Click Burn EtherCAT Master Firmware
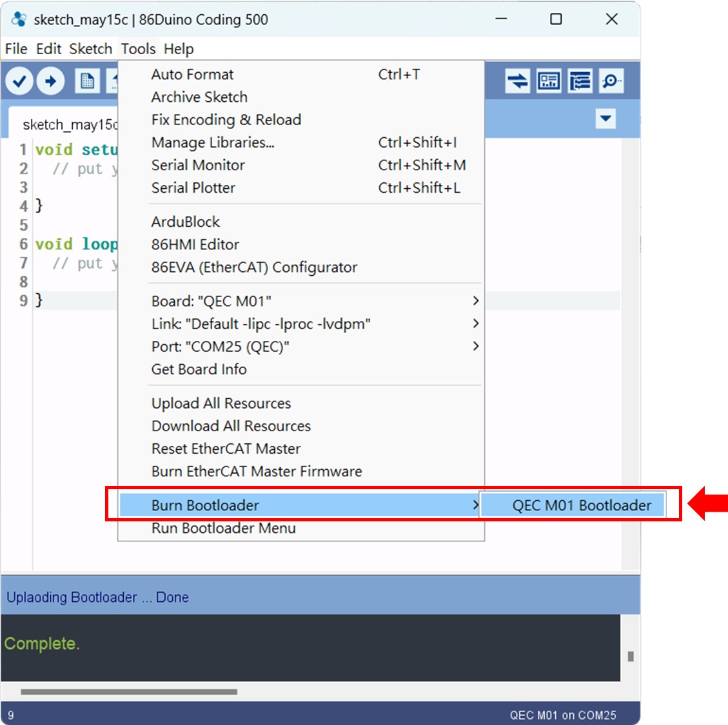728x725 pixels. click(x=258, y=471)
